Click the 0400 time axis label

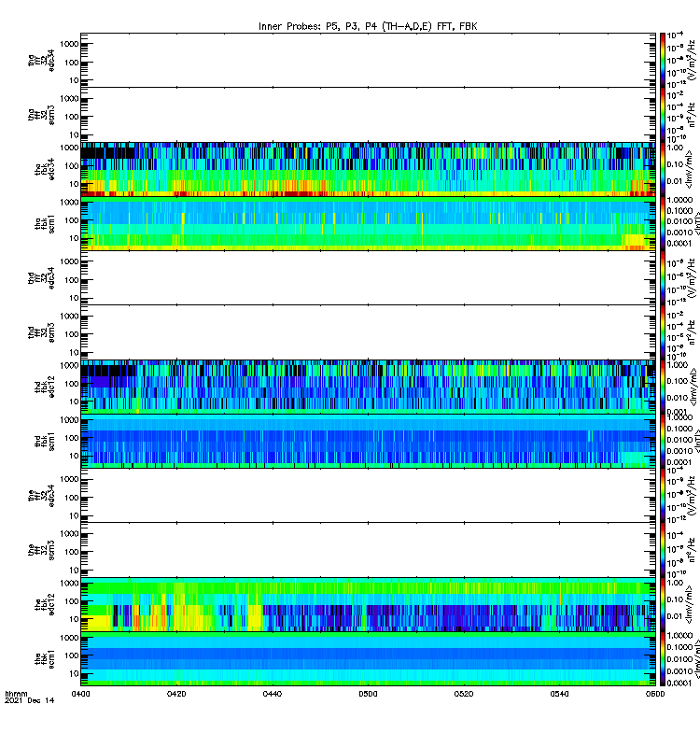81,694
